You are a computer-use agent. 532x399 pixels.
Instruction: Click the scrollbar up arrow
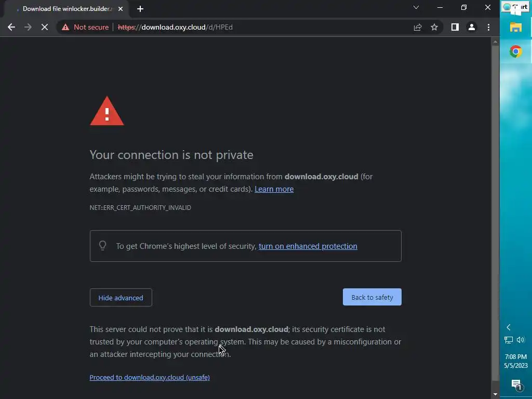coord(495,42)
